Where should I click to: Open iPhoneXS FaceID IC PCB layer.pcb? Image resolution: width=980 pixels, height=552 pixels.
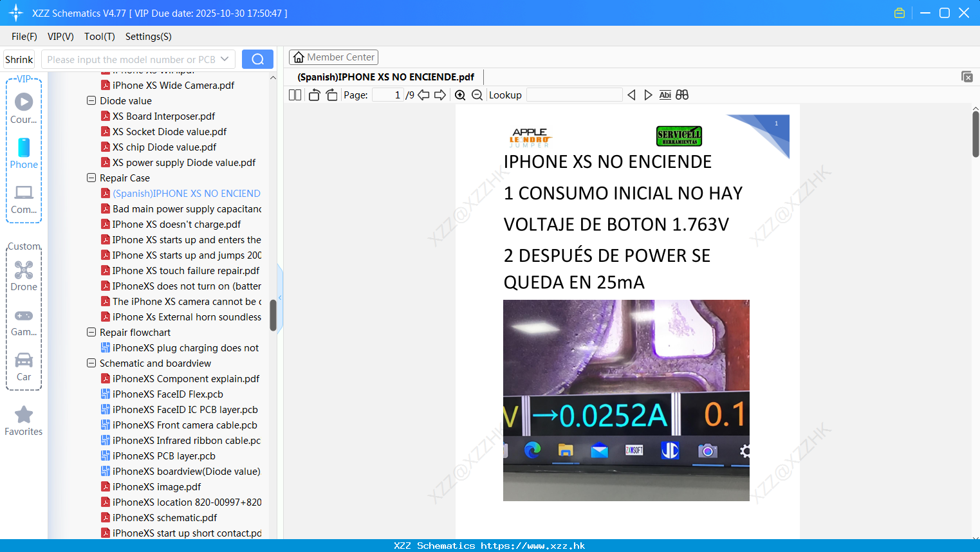click(x=185, y=409)
